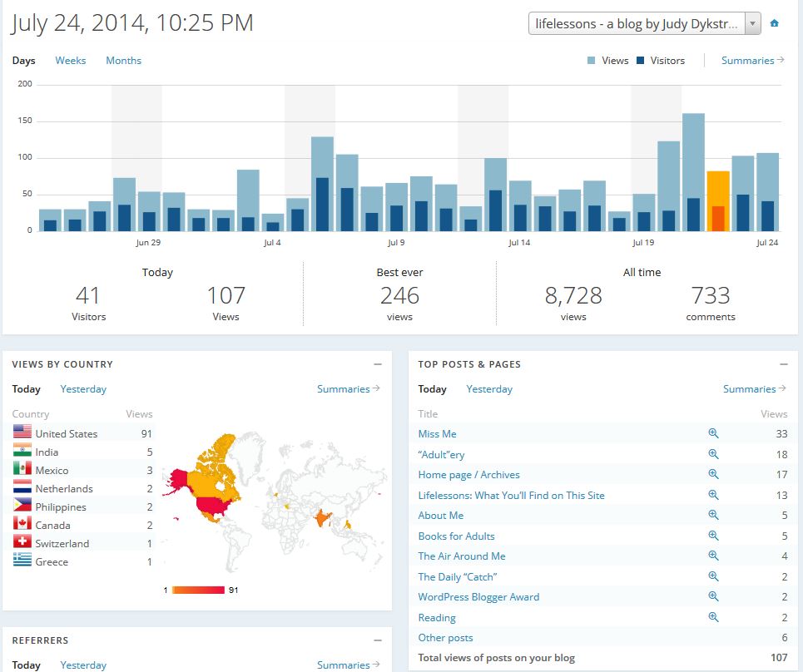Open the lifelessons blog selector dropdown
This screenshot has height=672, width=803.
[x=644, y=23]
